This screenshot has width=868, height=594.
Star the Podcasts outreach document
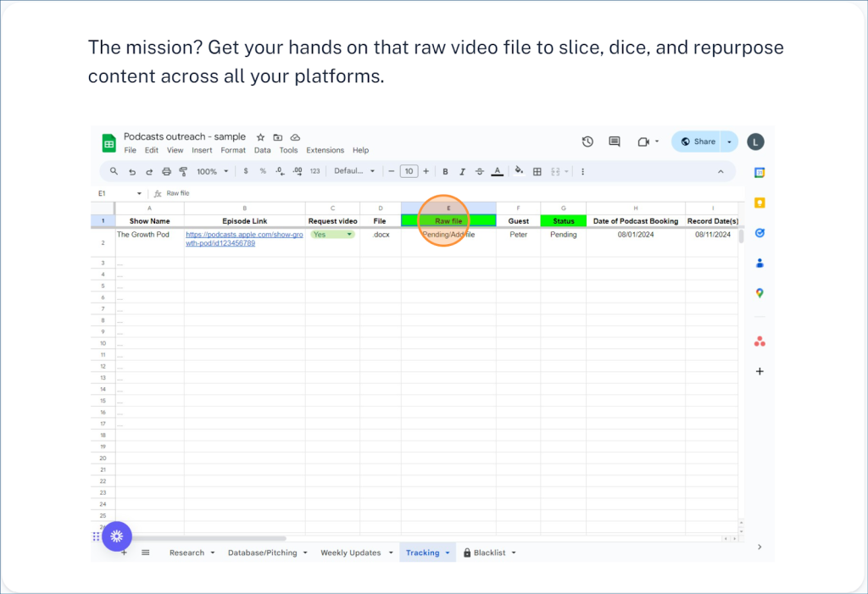(260, 137)
